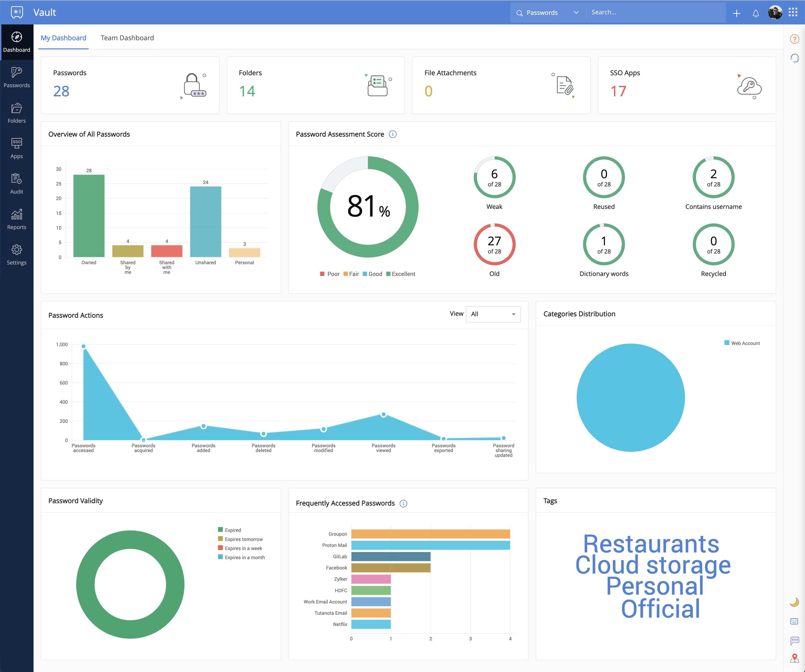This screenshot has width=805, height=672.
Task: Click the plus button to add a new item
Action: click(x=737, y=13)
